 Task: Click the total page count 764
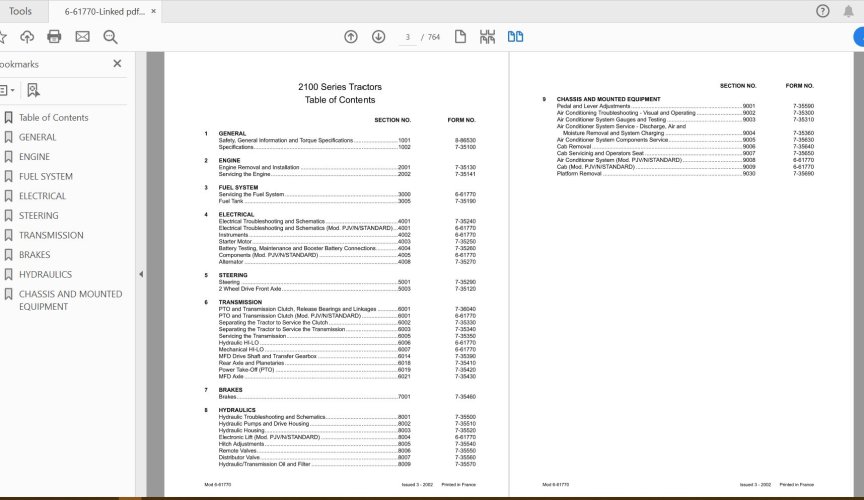tap(434, 37)
